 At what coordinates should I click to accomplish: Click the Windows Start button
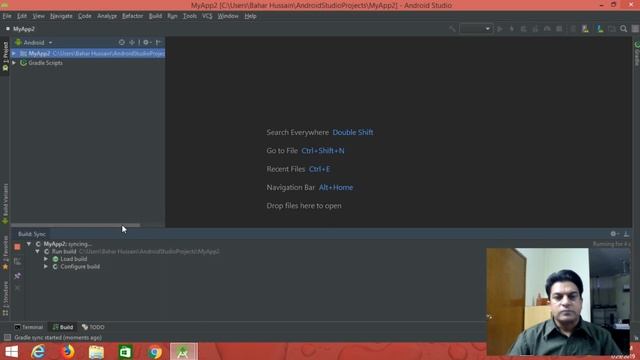[x=11, y=351]
